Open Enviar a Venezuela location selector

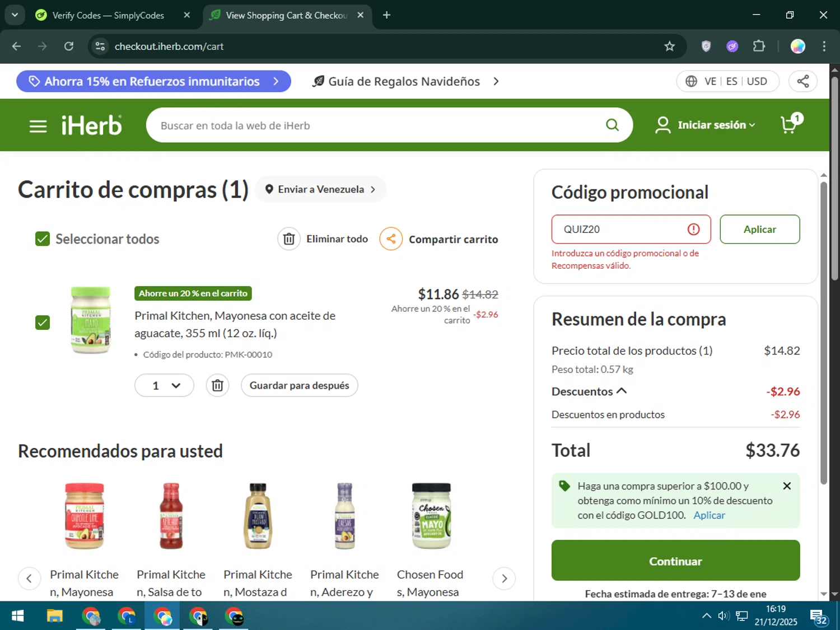pos(321,189)
